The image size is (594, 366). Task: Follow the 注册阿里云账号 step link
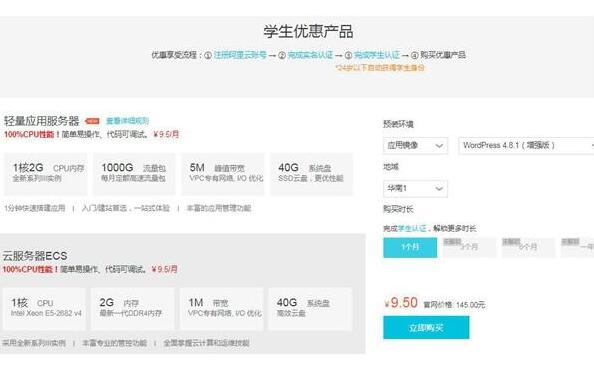click(240, 55)
